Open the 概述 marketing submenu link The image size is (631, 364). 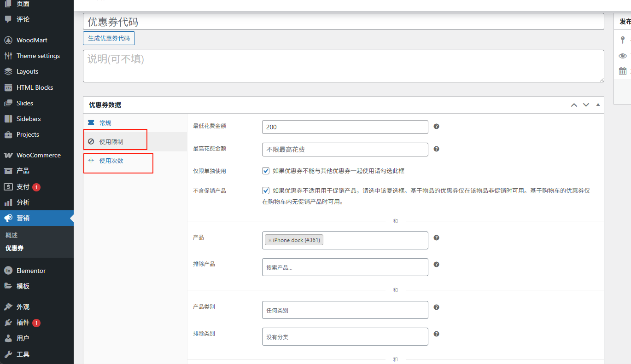pos(12,235)
